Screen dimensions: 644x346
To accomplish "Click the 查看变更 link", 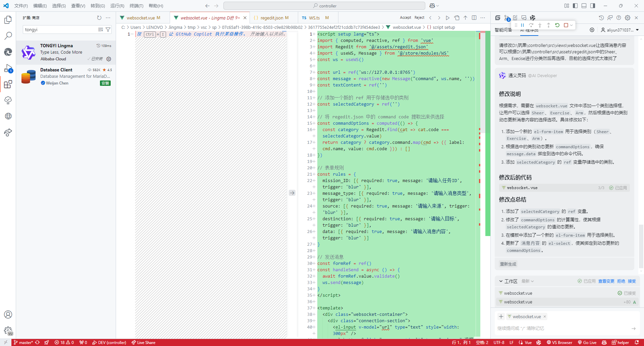I will coord(606,281).
